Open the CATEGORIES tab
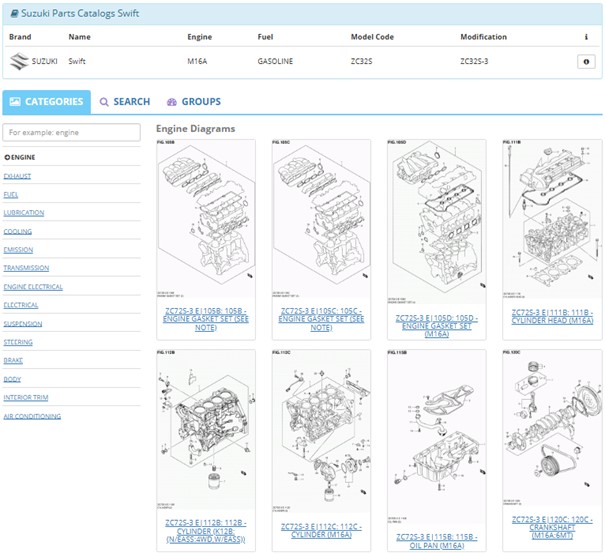Image resolution: width=605 pixels, height=553 pixels. (x=47, y=102)
